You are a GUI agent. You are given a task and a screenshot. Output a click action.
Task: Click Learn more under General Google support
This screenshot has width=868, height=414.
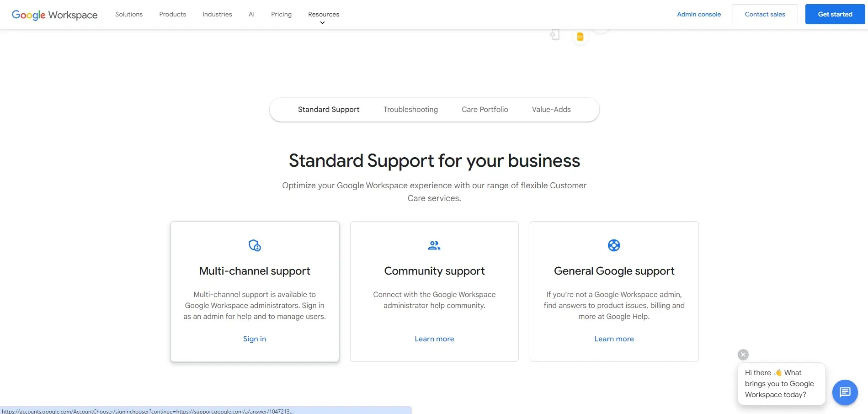pos(614,339)
